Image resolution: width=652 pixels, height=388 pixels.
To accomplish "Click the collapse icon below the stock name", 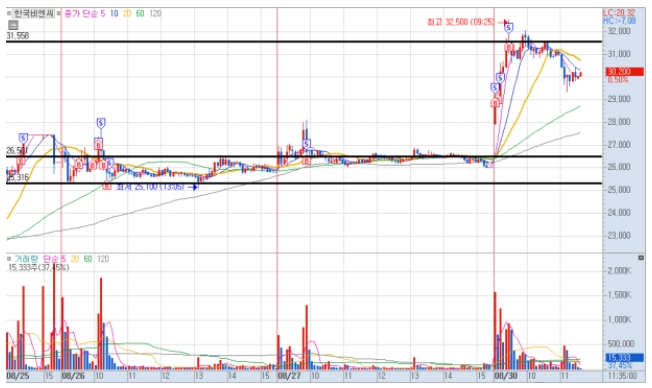I will click(13, 25).
